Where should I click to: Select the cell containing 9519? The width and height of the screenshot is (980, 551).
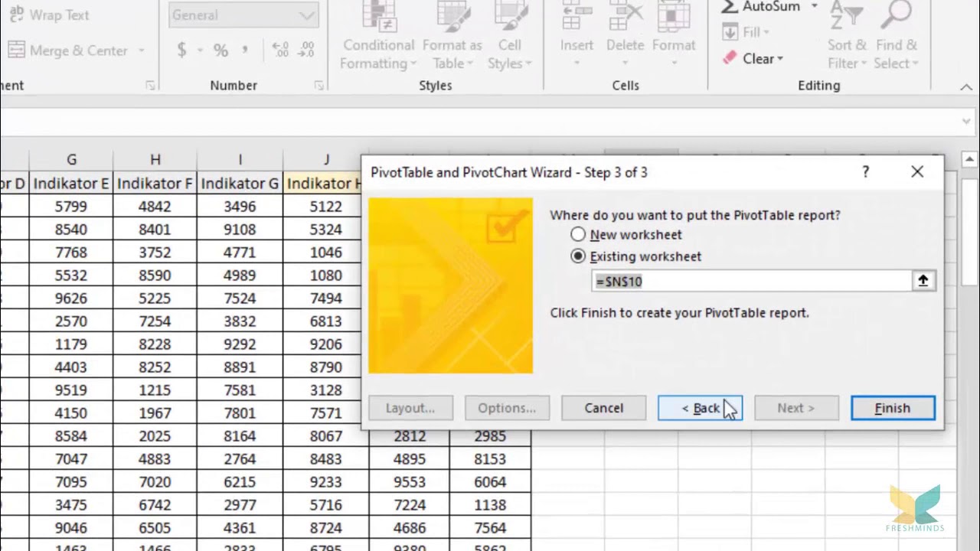tap(71, 390)
